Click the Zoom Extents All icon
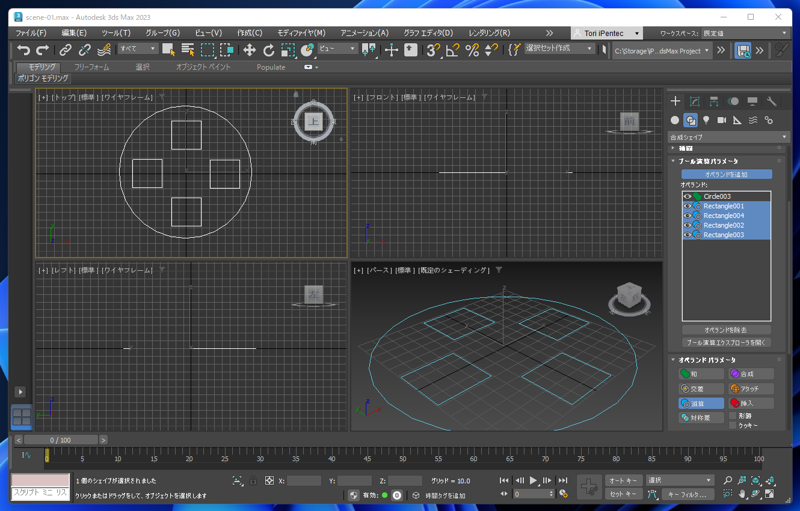Image resolution: width=800 pixels, height=511 pixels. coord(770,480)
